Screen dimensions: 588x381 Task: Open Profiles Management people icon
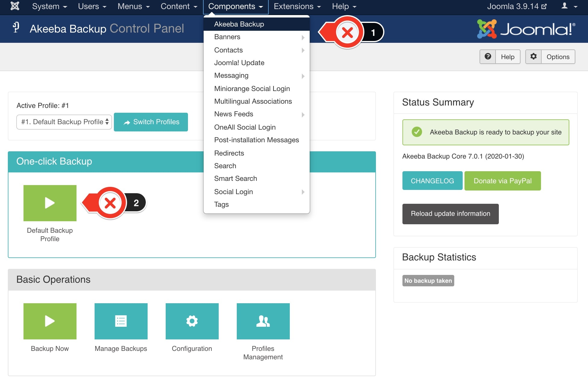pyautogui.click(x=263, y=321)
